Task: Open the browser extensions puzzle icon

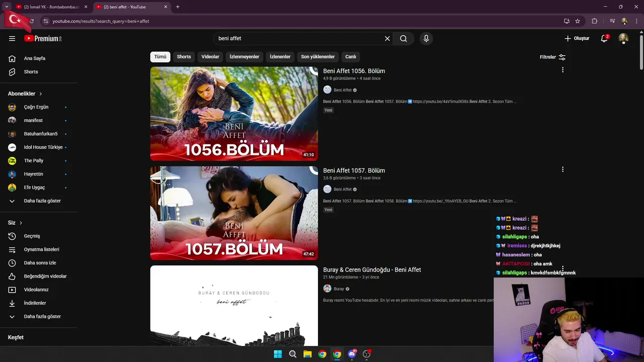Action: [x=595, y=21]
